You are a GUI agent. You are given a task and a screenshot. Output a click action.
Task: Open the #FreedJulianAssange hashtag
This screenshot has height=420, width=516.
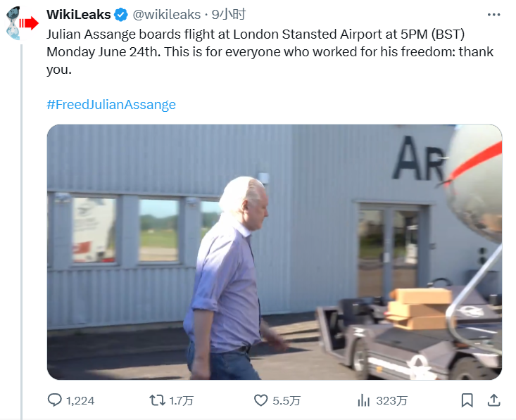(x=111, y=105)
